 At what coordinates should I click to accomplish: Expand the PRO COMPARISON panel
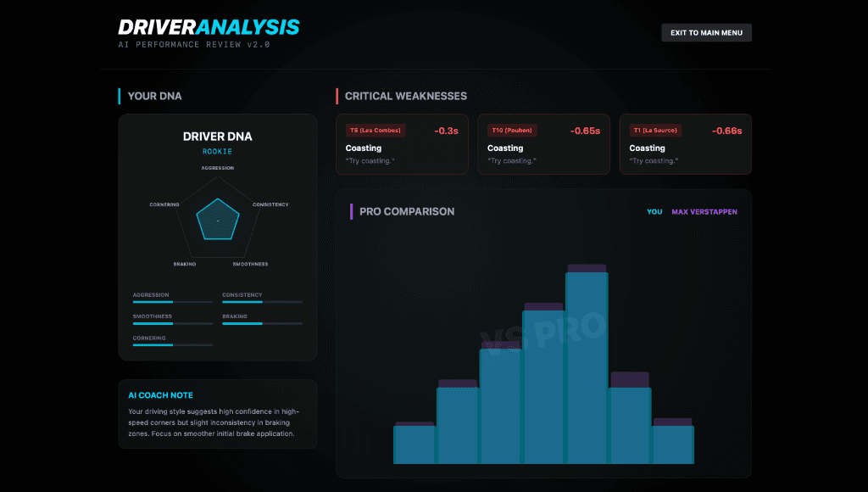[405, 211]
